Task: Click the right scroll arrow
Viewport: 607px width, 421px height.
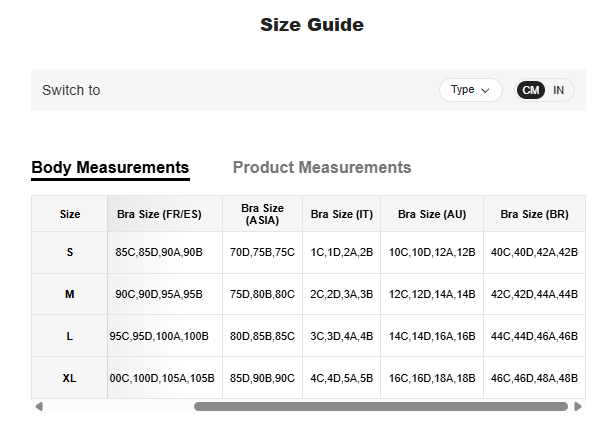Action: (x=578, y=407)
